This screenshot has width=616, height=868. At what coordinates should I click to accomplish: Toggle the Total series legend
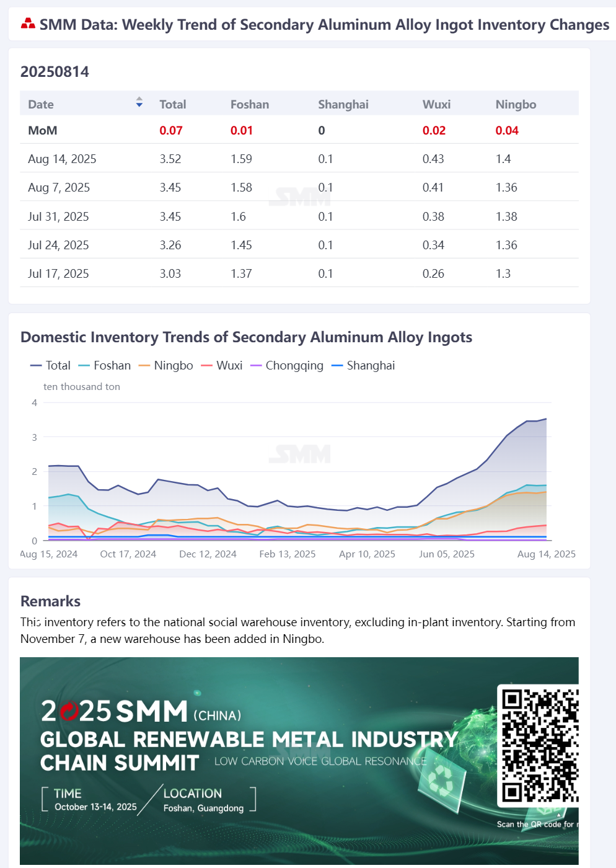[x=50, y=365]
